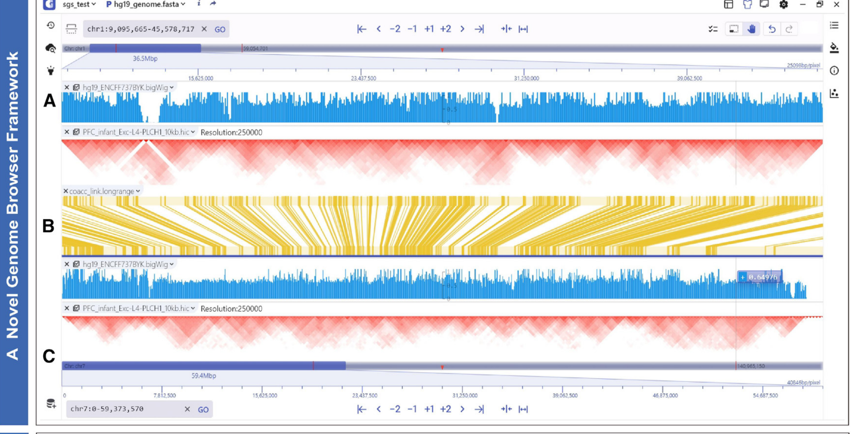The image size is (868, 434).
Task: Toggle checkbox of top hg19_ENCFF737BYK.bigWig track
Action: point(76,88)
